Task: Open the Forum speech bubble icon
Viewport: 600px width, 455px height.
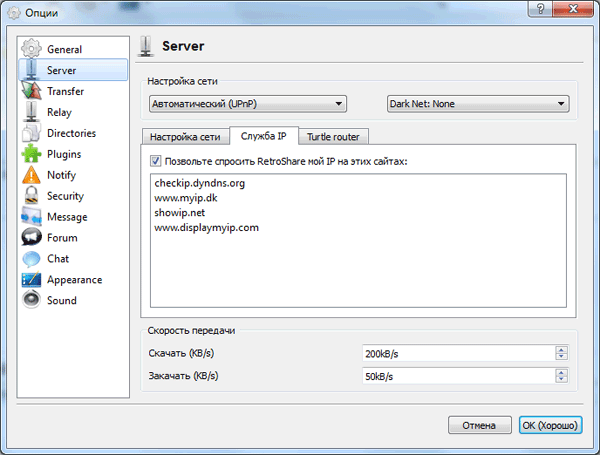Action: 31,237
